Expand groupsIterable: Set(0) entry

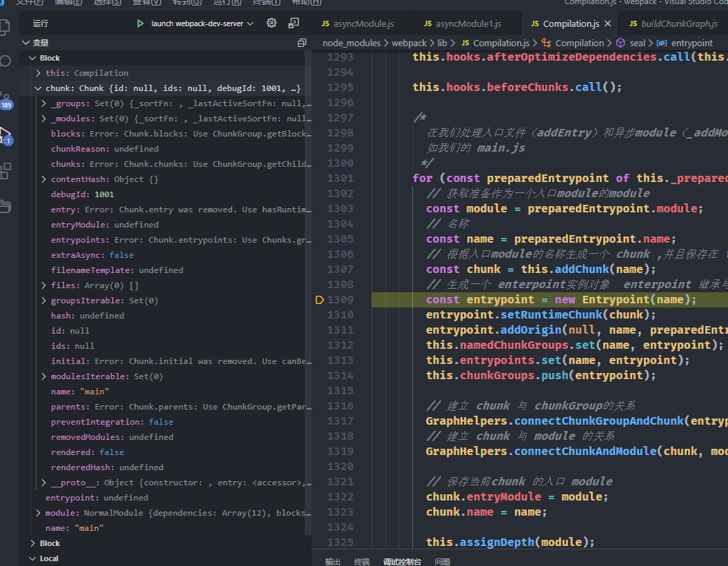point(43,301)
